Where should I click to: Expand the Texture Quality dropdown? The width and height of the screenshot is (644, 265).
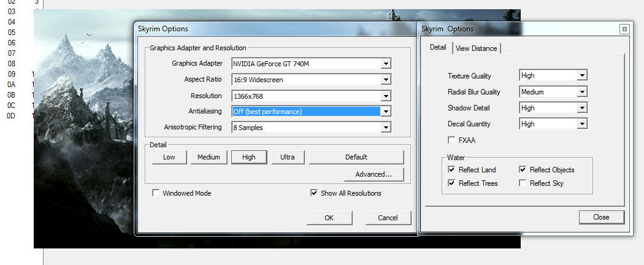click(x=582, y=75)
